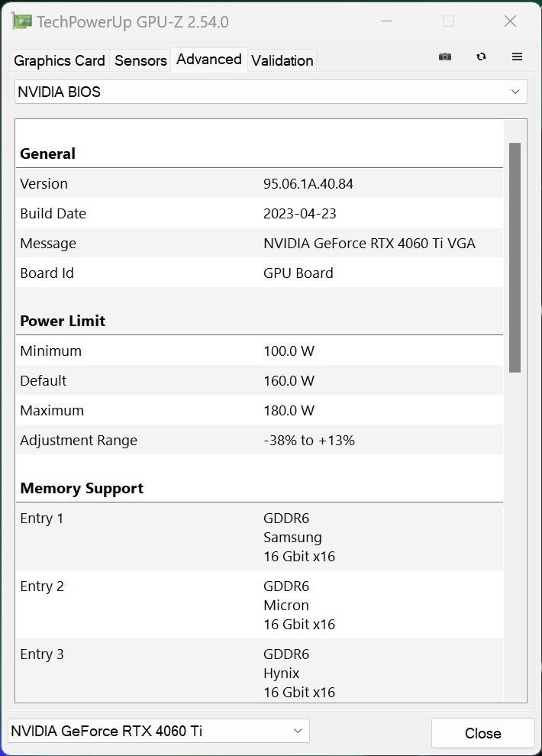The height and width of the screenshot is (756, 542).
Task: Click the Message row in General
Action: [259, 244]
